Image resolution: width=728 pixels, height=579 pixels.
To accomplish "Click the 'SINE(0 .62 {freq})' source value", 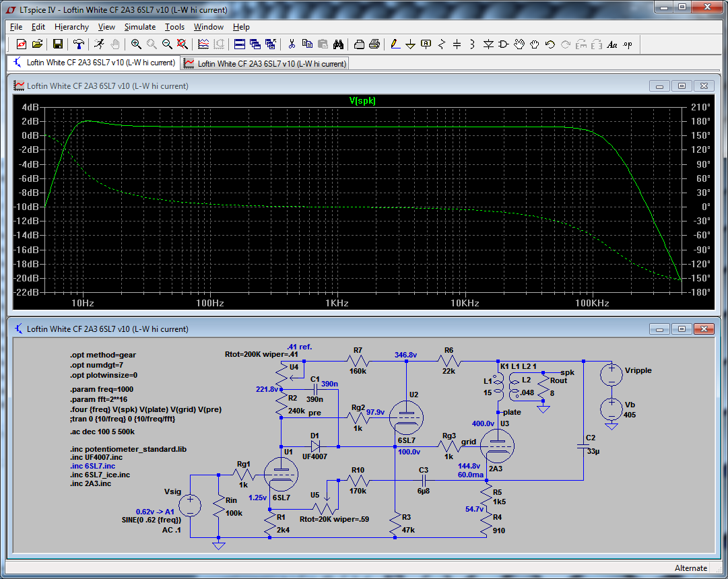I will point(152,520).
